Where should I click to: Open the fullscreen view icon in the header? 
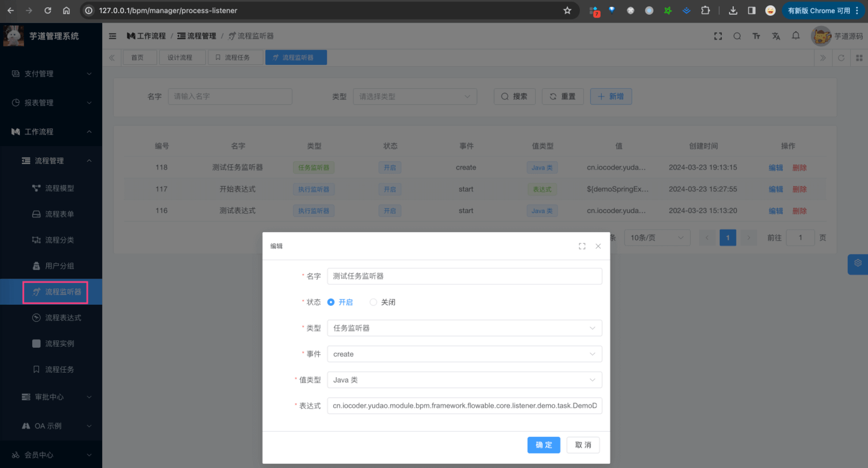[718, 36]
